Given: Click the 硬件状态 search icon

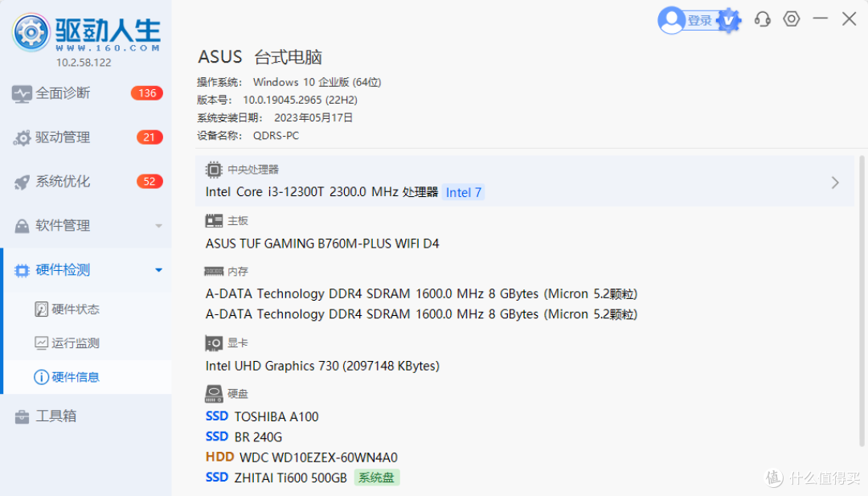Looking at the screenshot, I should (x=41, y=309).
